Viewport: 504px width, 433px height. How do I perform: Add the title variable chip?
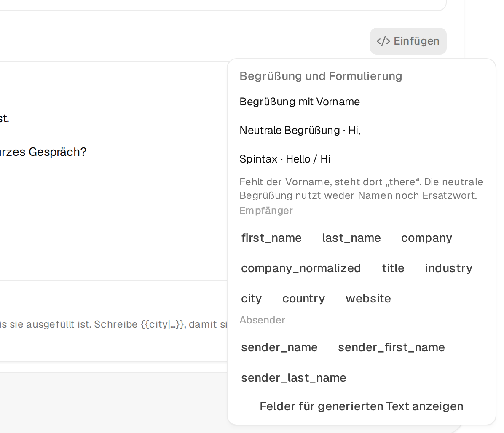[393, 268]
